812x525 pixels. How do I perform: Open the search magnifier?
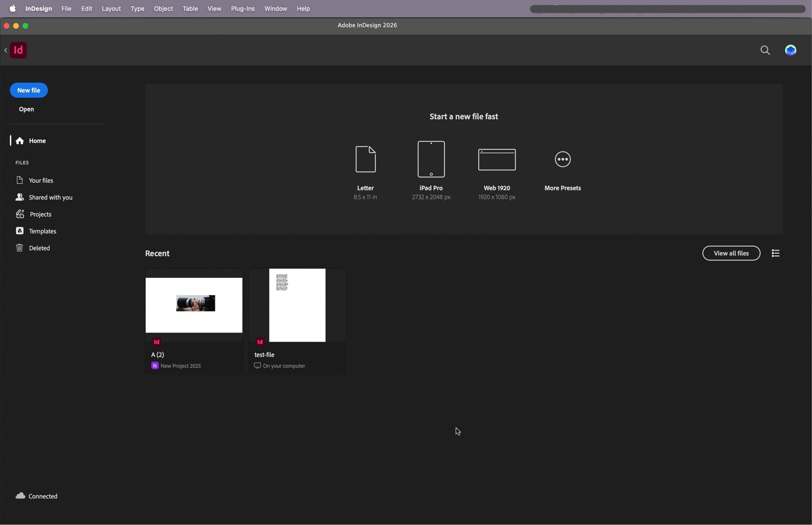coord(765,50)
